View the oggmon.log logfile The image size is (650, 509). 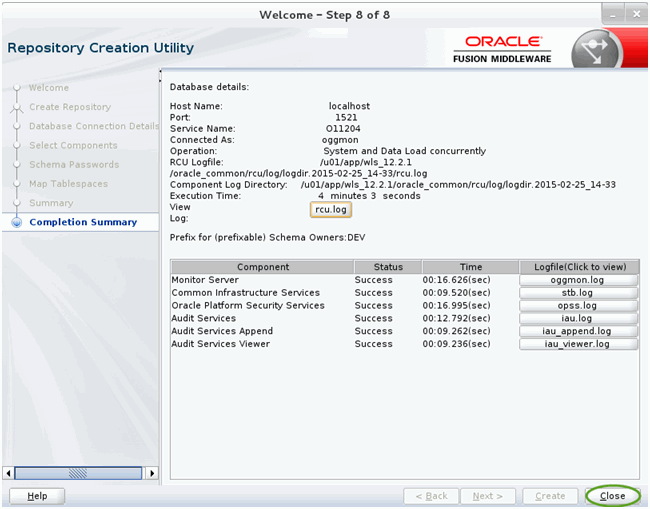pyautogui.click(x=578, y=280)
